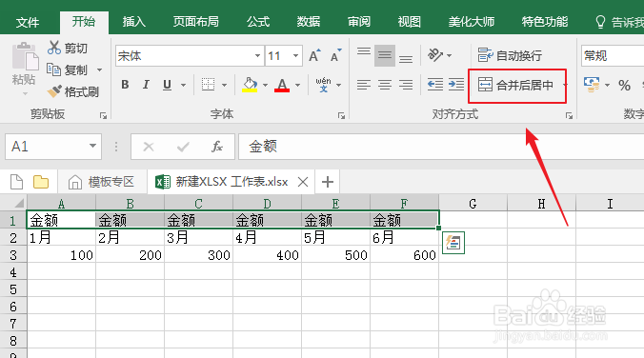The height and width of the screenshot is (358, 644).
Task: Cancel formula entry with X icon
Action: [149, 147]
